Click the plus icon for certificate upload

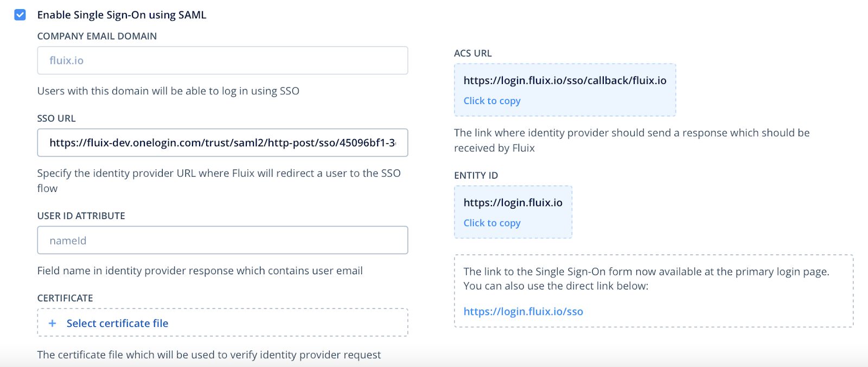coord(52,323)
